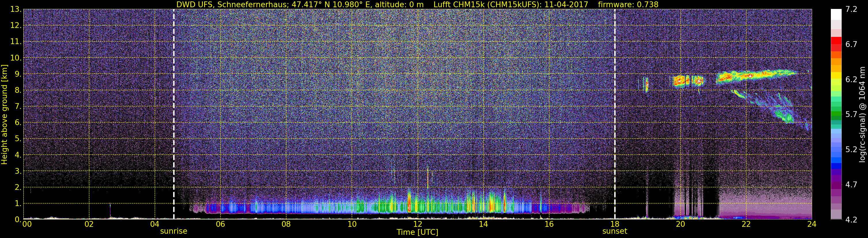Click the height axis tick 3
This screenshot has height=238, width=868.
18,171
